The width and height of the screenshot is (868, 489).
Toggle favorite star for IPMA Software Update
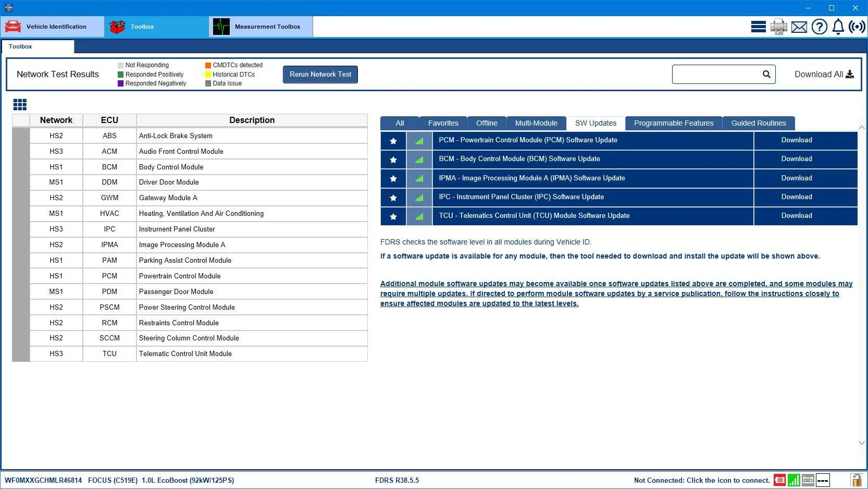pos(393,178)
